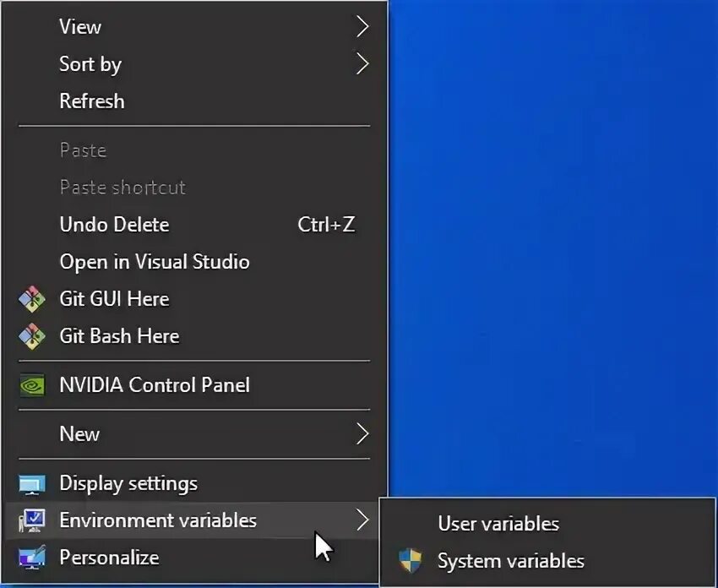Screen dimensions: 718x588
Task: Select Undo Delete in the menu
Action: (194, 225)
